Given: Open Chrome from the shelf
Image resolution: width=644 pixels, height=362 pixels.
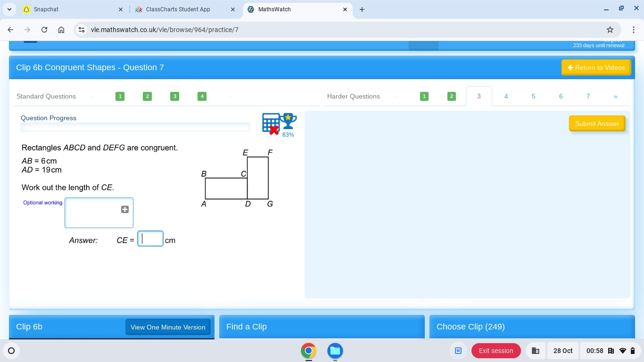Looking at the screenshot, I should click(x=309, y=351).
